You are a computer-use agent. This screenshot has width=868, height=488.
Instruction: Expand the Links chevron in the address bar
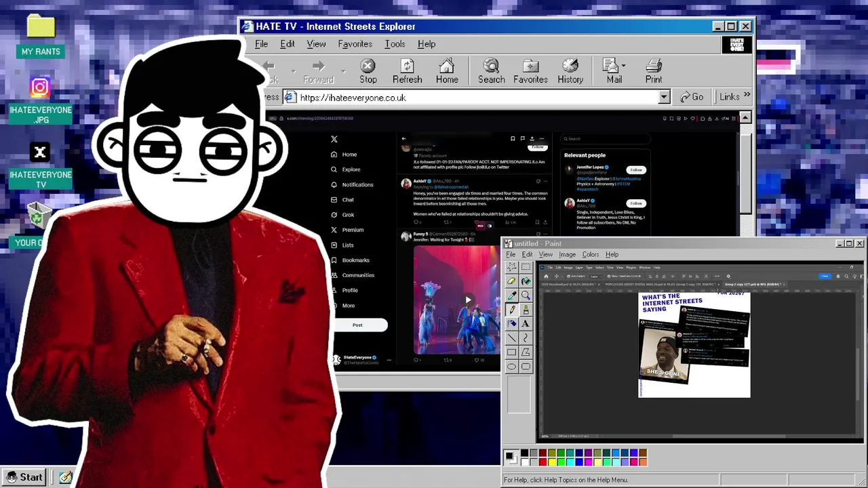pos(747,96)
